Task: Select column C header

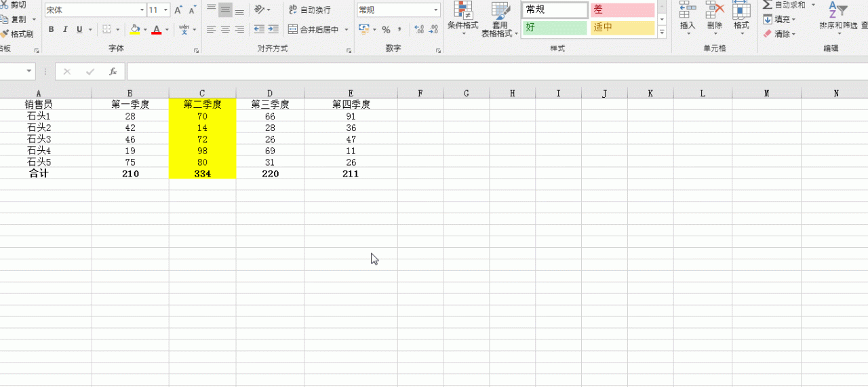Action: coord(202,93)
